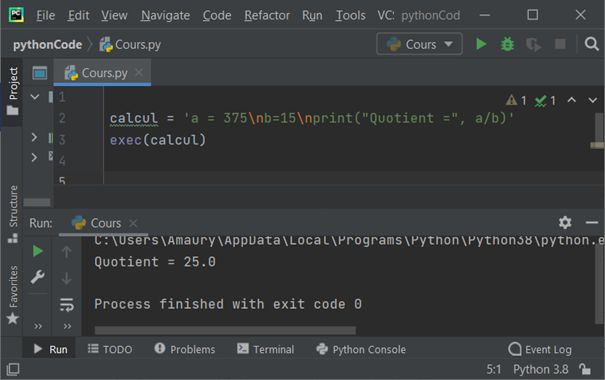Open the Terminal tool window
Viewport: 605px width, 380px height.
click(x=265, y=349)
